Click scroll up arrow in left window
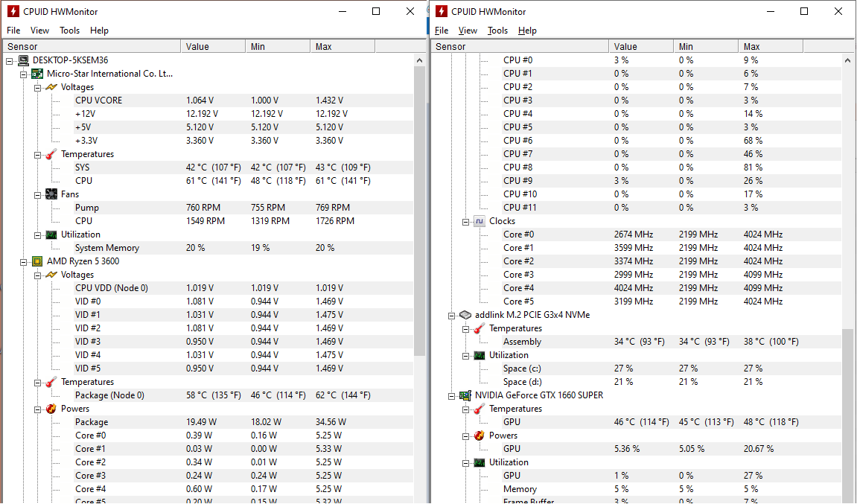This screenshot has height=504, width=857. [x=419, y=61]
